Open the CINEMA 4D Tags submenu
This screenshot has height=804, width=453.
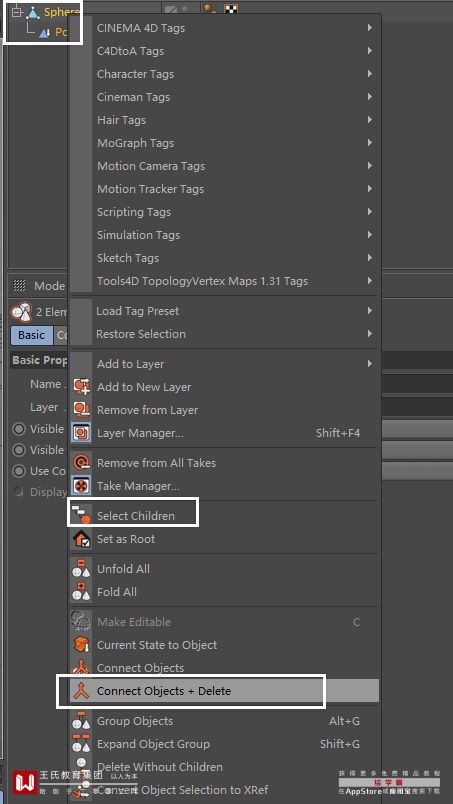(225, 28)
